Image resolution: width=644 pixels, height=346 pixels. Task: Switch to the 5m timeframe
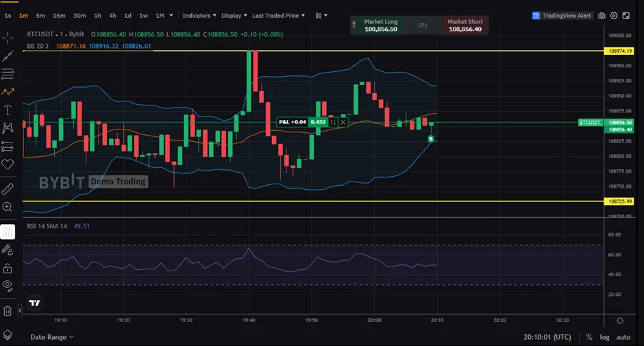tap(40, 16)
